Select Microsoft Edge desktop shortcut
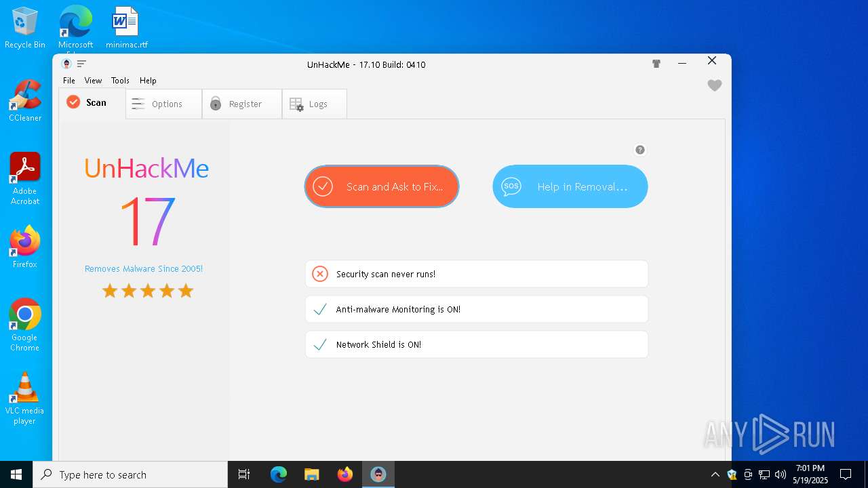Viewport: 868px width, 488px height. click(75, 28)
